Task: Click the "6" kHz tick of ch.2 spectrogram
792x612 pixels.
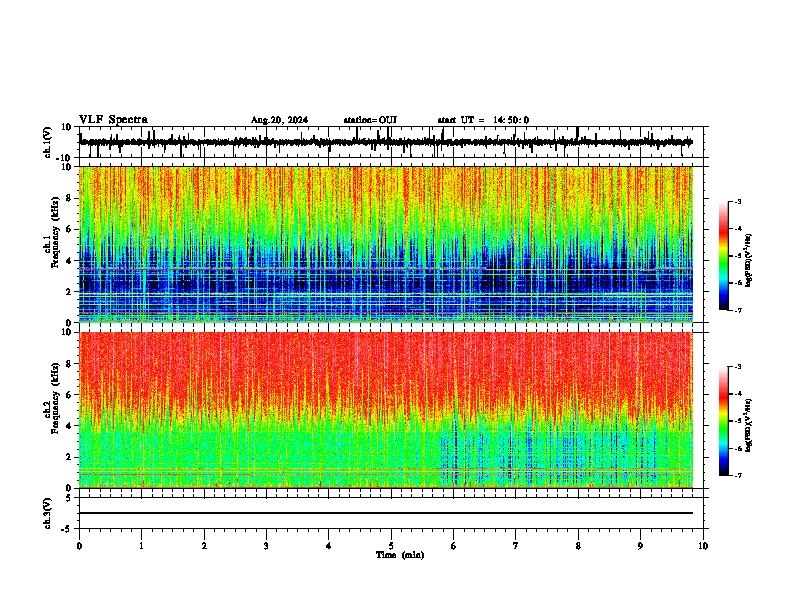Action: coord(69,395)
